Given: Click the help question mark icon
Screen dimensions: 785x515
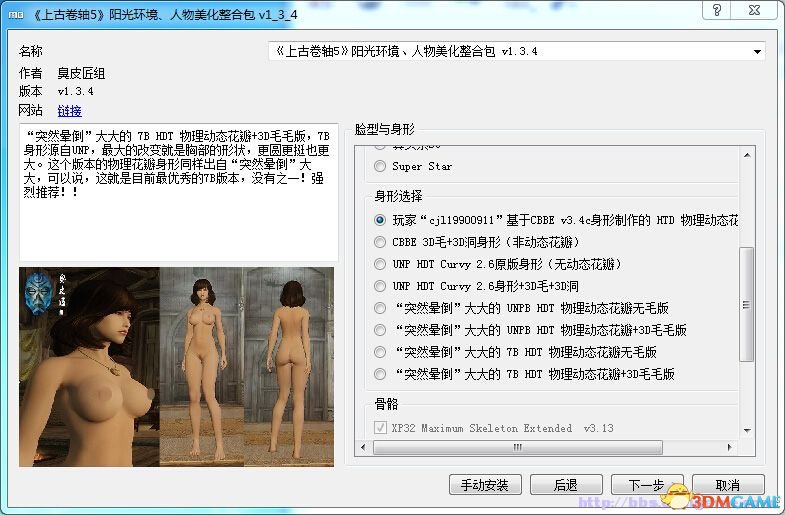Looking at the screenshot, I should click(x=716, y=10).
